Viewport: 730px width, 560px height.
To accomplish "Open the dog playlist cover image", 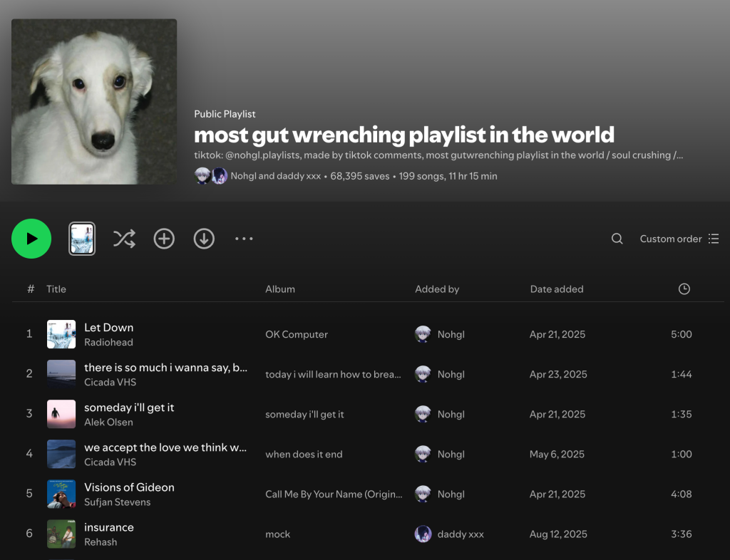I will (94, 102).
